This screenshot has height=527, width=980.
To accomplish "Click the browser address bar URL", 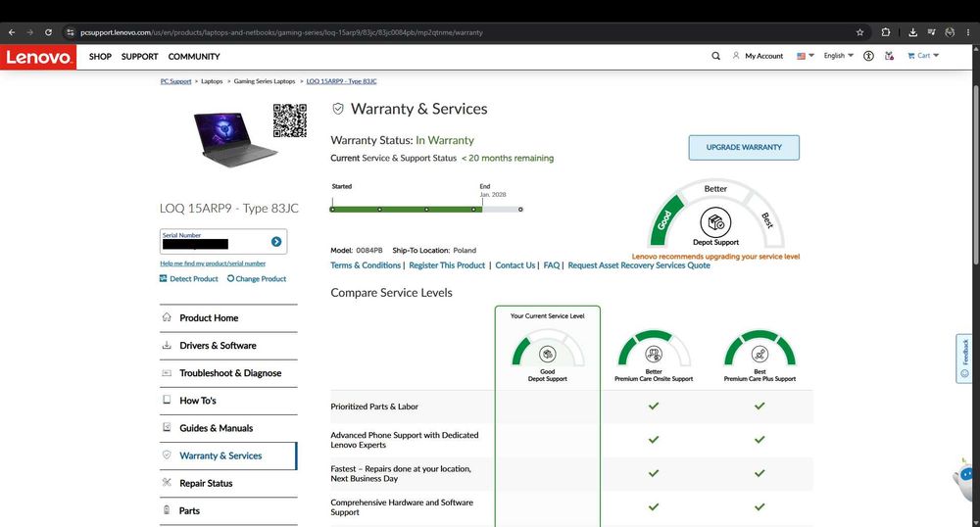I will (281, 32).
